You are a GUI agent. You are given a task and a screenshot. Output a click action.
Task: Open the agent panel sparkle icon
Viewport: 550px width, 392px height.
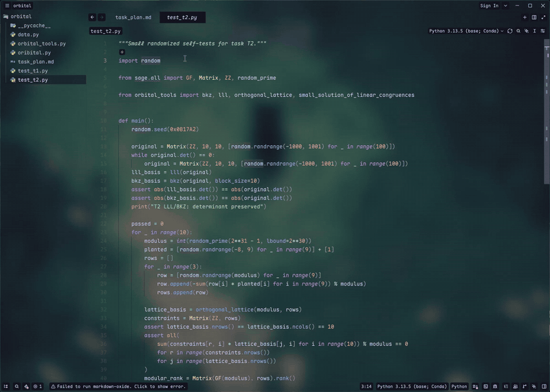click(x=534, y=386)
